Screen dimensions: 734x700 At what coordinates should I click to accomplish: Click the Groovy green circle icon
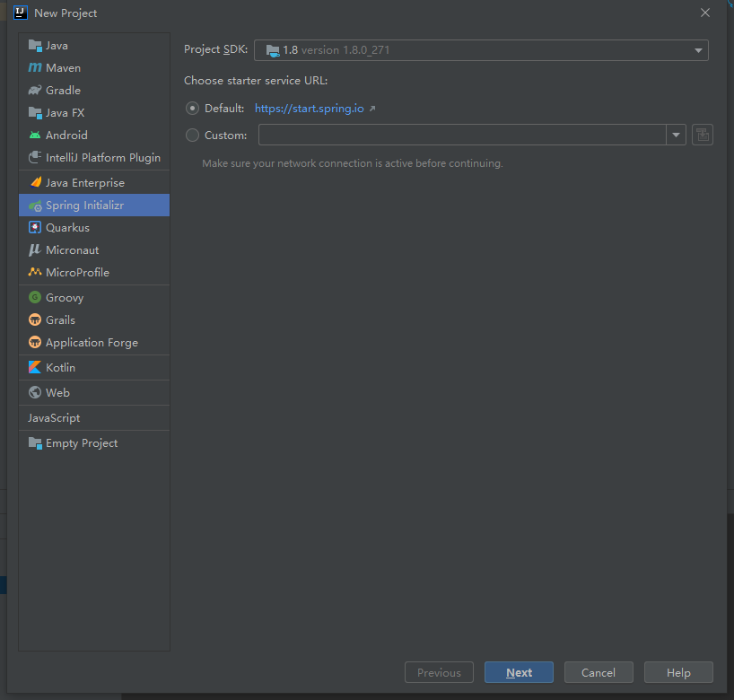35,297
